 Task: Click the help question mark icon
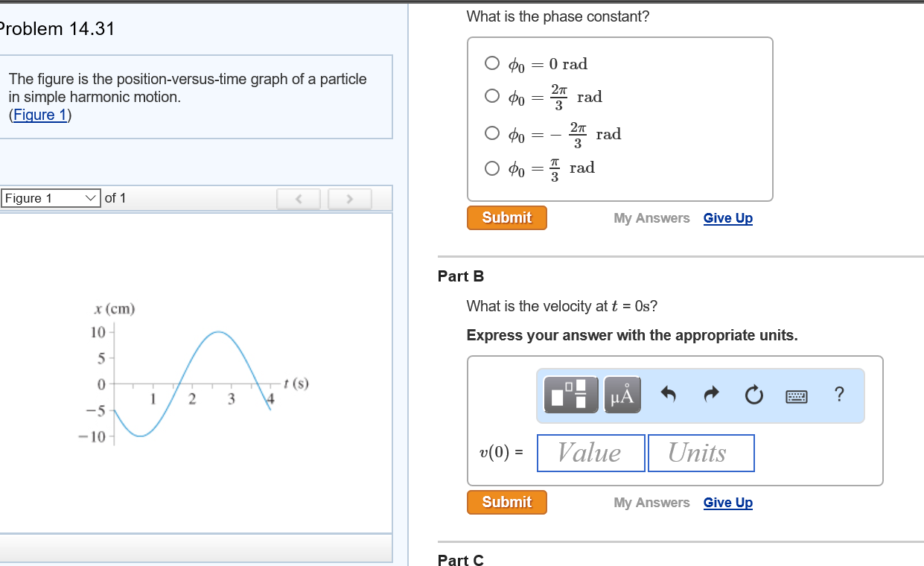pos(839,395)
